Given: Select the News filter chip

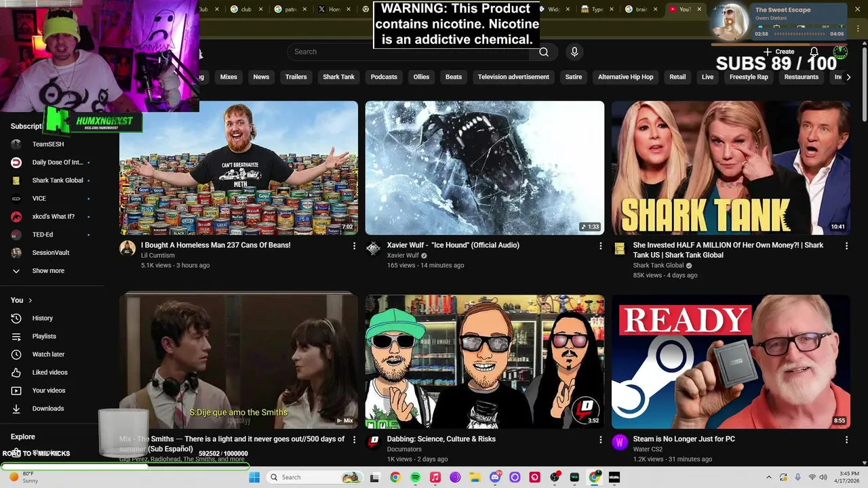Looking at the screenshot, I should pos(261,77).
